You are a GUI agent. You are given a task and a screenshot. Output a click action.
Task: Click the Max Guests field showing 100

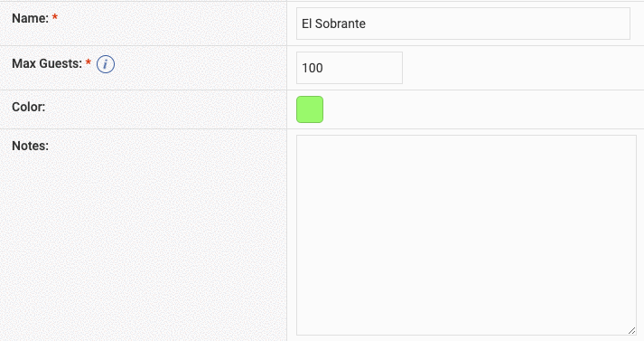pyautogui.click(x=350, y=68)
